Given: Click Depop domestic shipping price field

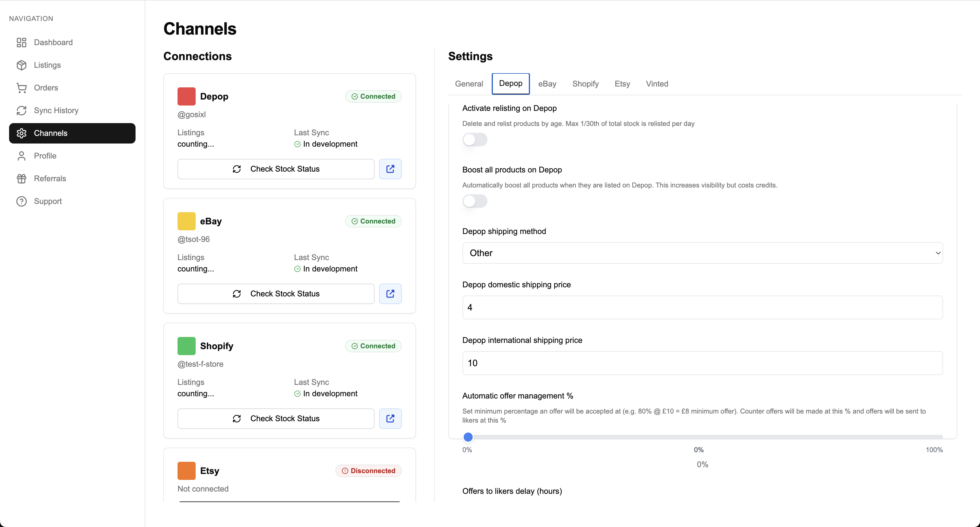Looking at the screenshot, I should (702, 307).
